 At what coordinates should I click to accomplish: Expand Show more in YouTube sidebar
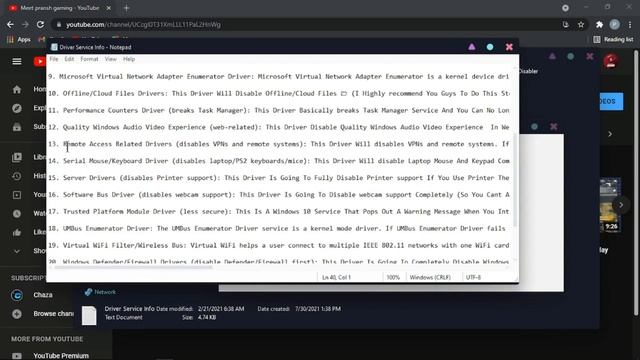(17, 251)
